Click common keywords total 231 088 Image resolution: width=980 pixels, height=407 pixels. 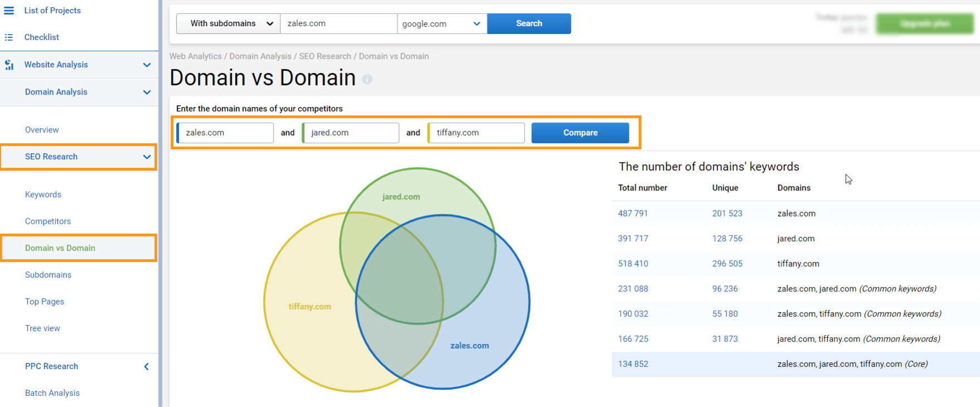(633, 288)
